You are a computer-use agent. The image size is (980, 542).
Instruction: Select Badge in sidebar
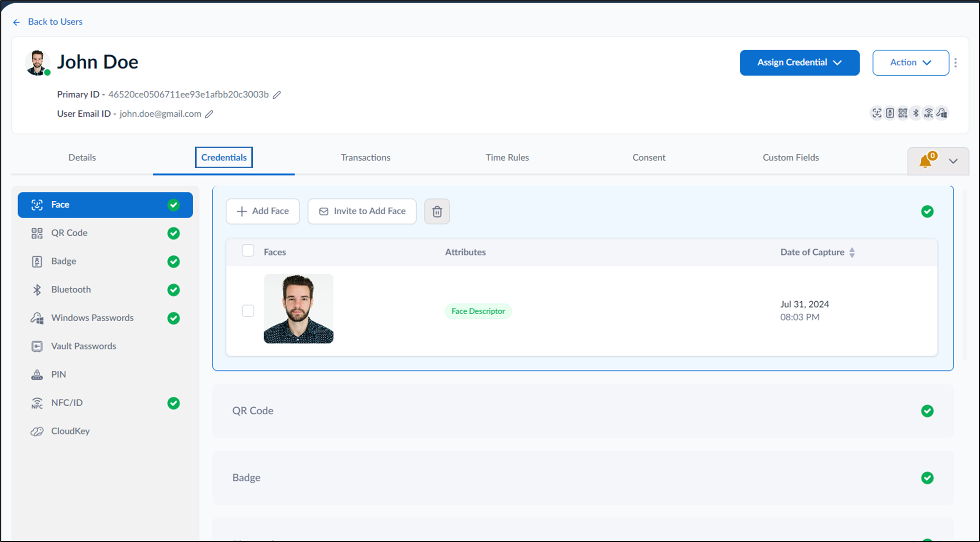105,261
